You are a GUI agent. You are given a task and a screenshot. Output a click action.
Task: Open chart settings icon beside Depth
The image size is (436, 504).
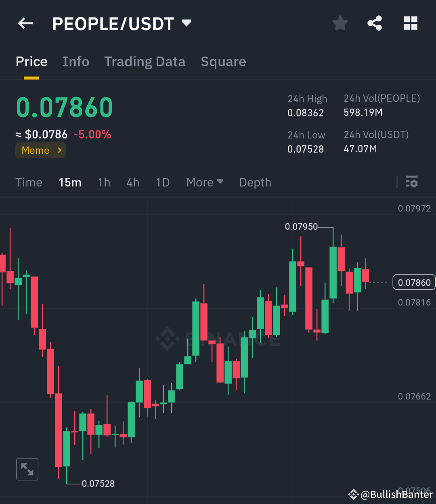pos(412,182)
